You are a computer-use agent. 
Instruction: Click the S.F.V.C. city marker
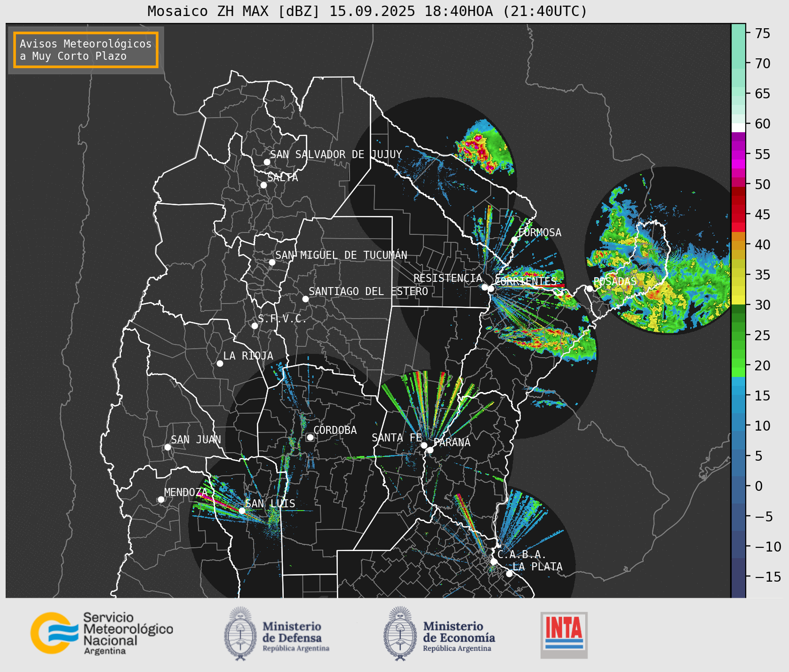pos(255,326)
